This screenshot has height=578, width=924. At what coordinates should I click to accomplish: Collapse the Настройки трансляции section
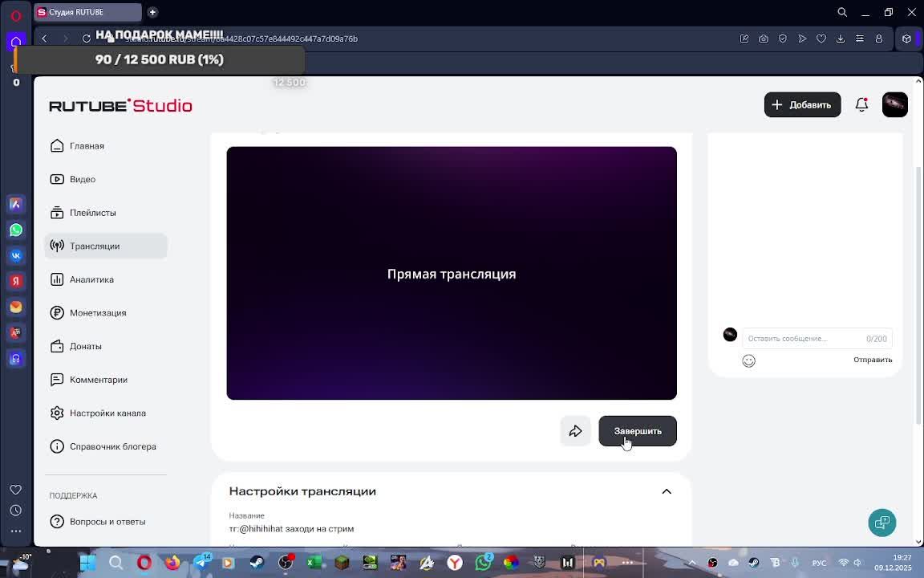pos(667,492)
